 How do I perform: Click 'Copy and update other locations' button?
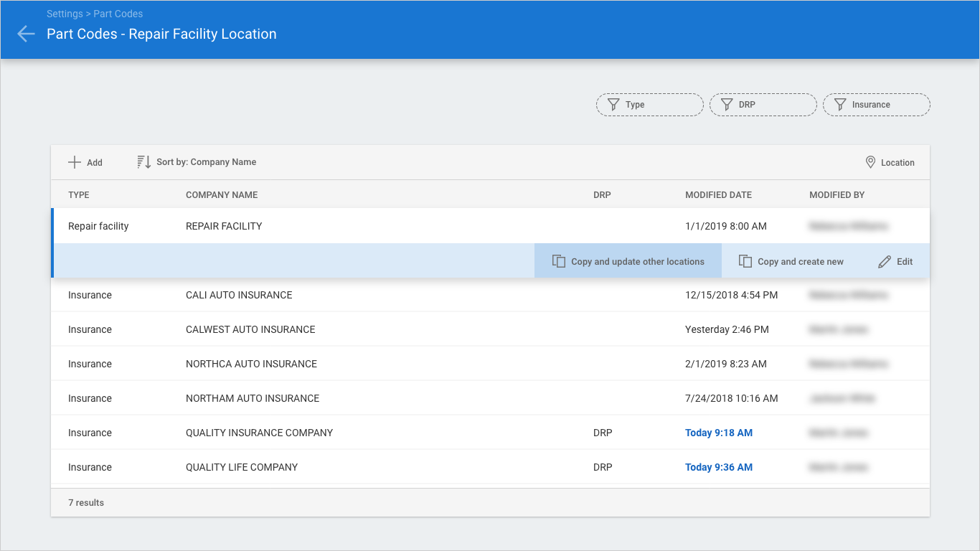point(628,262)
